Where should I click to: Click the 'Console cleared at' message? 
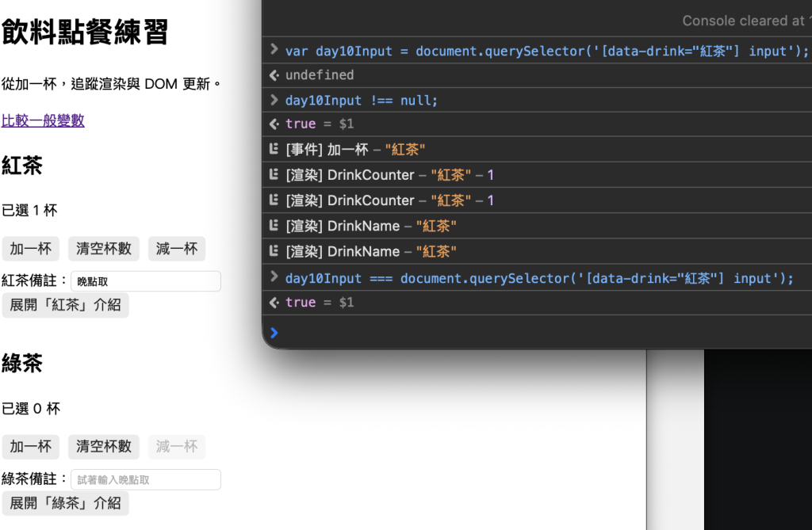(746, 21)
